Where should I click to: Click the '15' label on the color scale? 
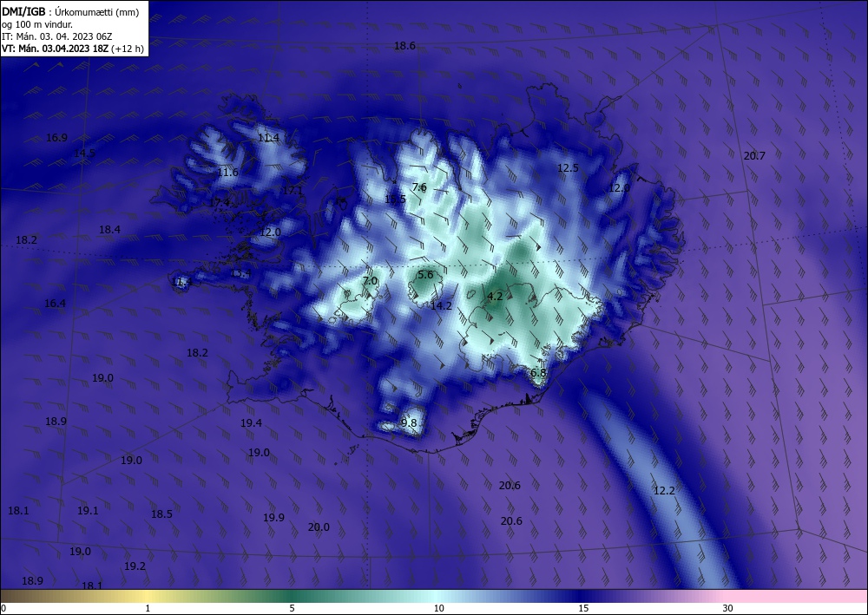(583, 608)
